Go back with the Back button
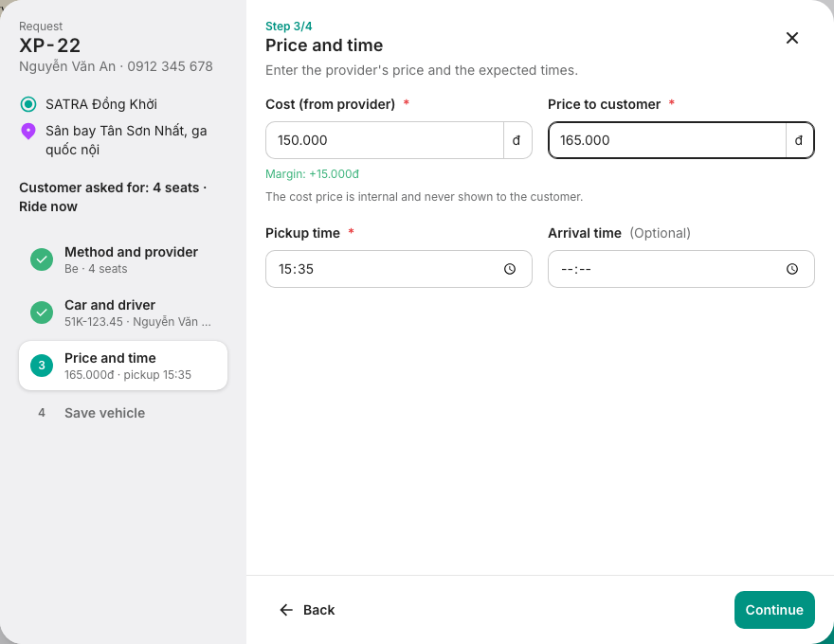 click(x=307, y=610)
